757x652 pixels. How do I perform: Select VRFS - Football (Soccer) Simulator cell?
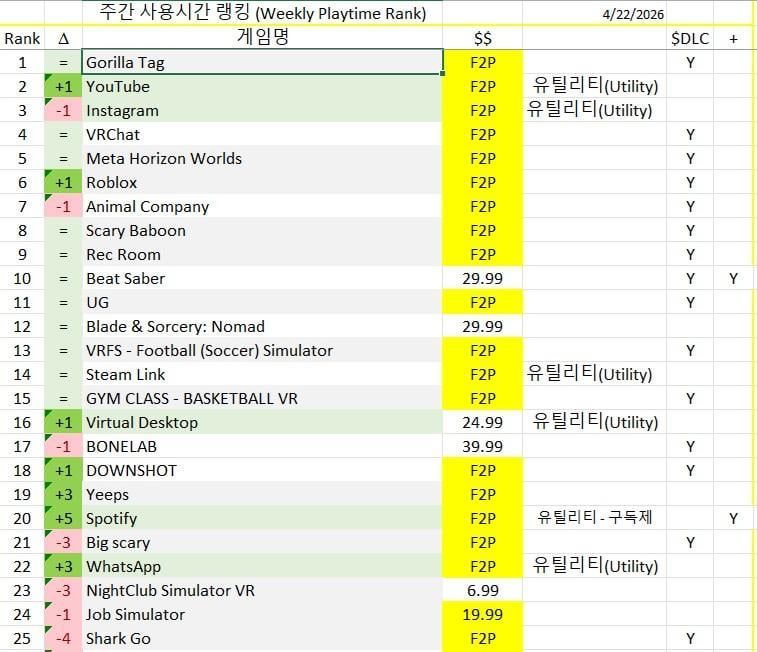(x=262, y=350)
